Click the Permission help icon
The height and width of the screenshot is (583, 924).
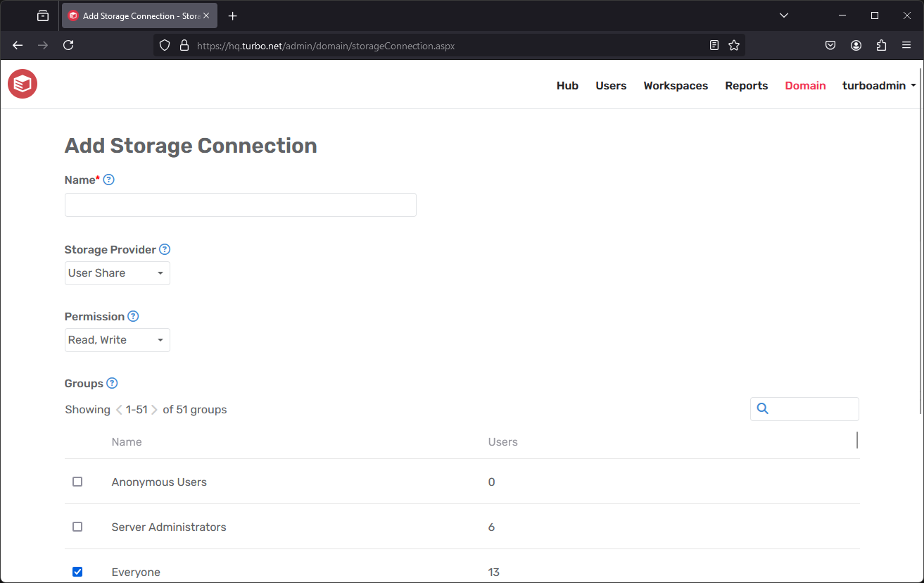tap(133, 316)
